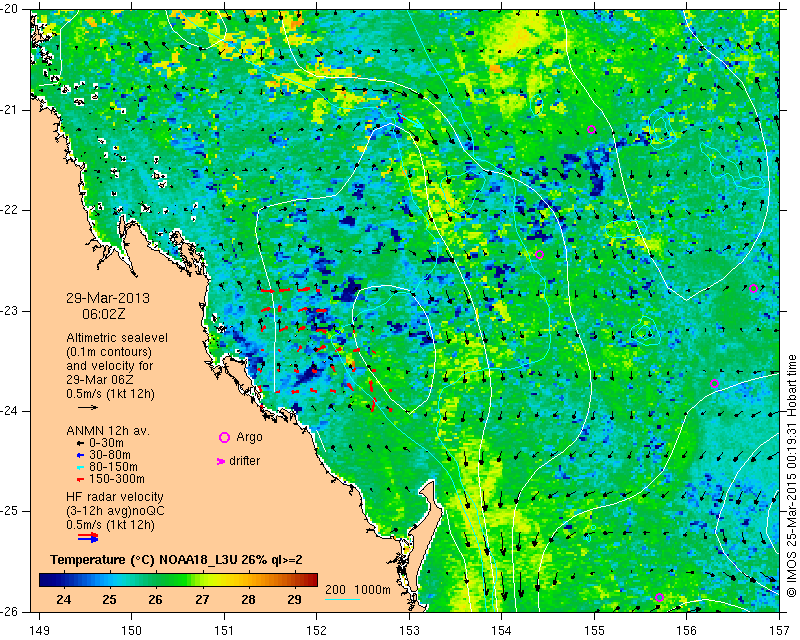The width and height of the screenshot is (800, 640).
Task: Click the cyan 200 1000m contour legend line
Action: (x=342, y=599)
